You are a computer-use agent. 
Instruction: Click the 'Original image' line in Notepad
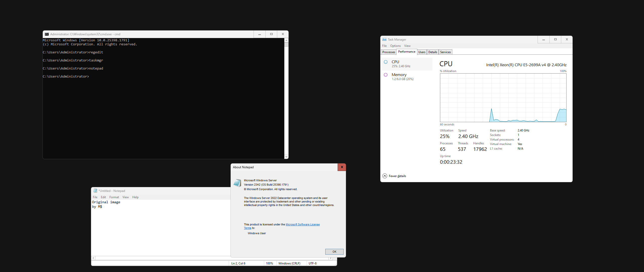[x=106, y=202]
